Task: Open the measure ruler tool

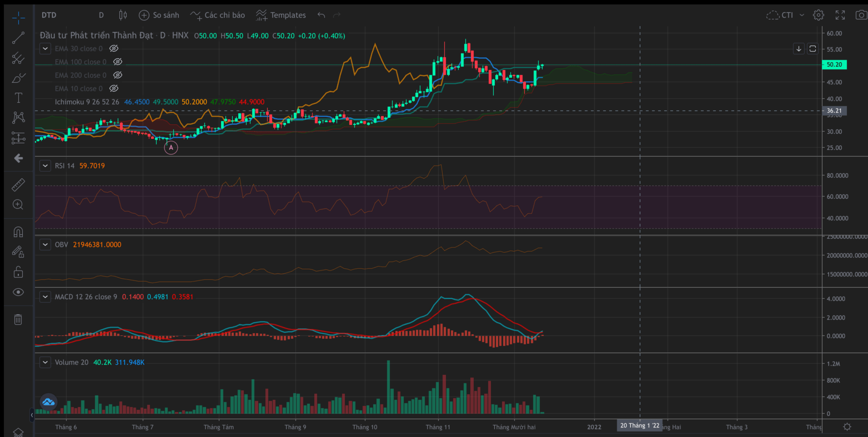Action: pos(18,184)
